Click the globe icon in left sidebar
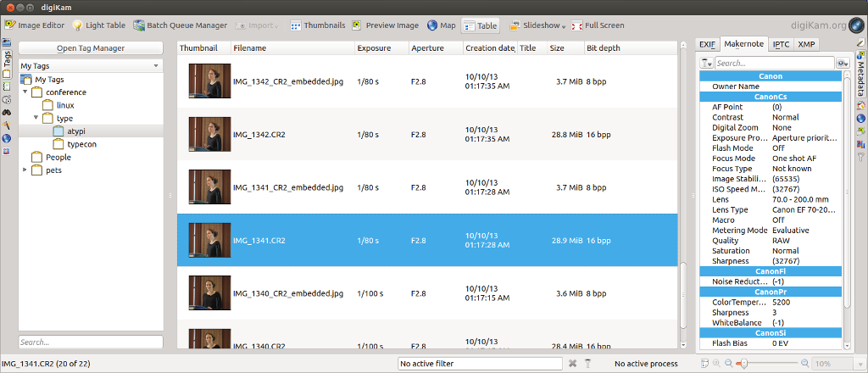The width and height of the screenshot is (868, 373). (7, 138)
